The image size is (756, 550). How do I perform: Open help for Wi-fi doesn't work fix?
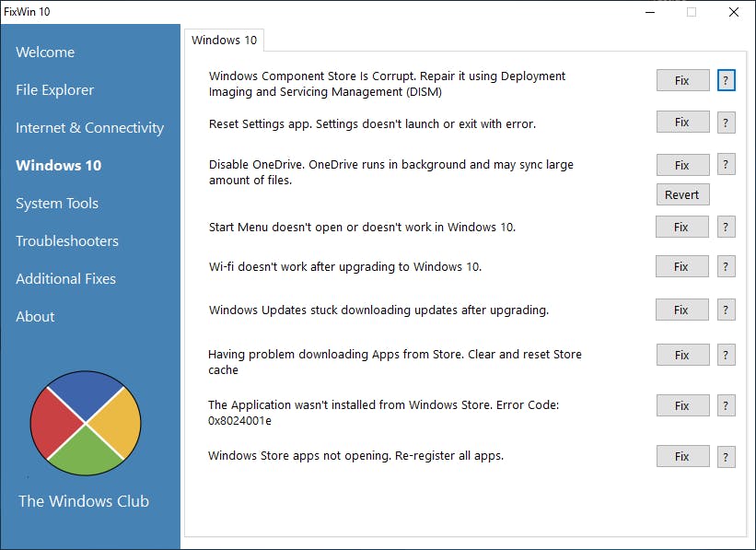[x=727, y=266]
